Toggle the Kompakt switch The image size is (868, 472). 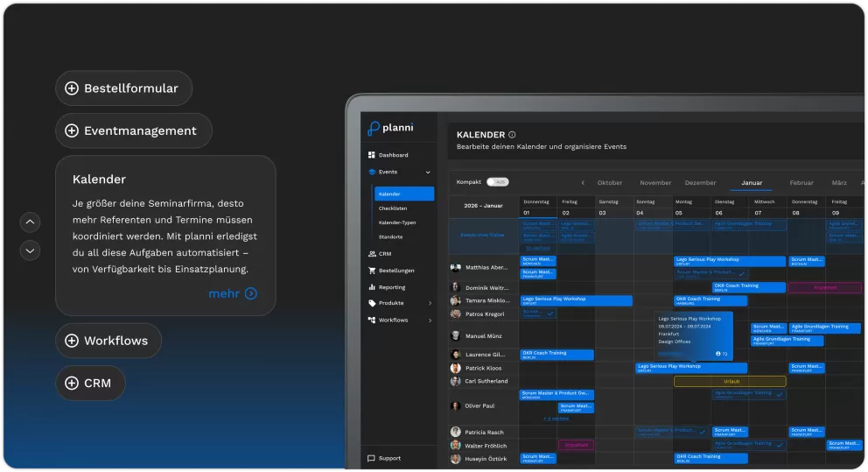498,182
